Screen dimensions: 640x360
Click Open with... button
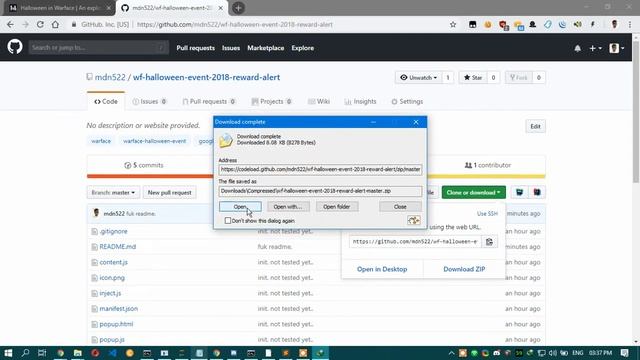[x=288, y=207]
